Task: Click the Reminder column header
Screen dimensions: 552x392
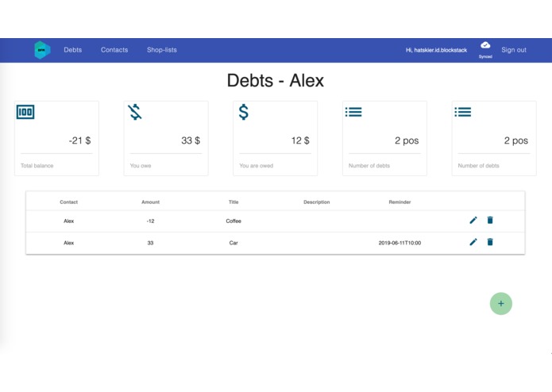Action: [x=400, y=202]
